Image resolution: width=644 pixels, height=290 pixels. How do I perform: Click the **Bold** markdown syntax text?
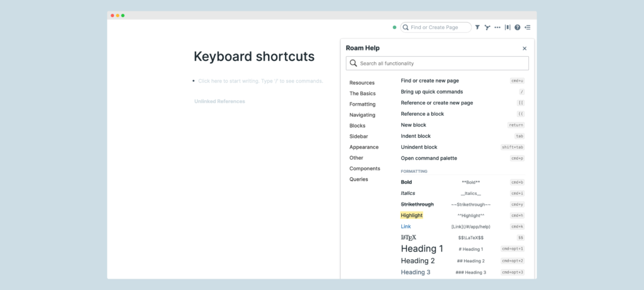[x=470, y=182]
